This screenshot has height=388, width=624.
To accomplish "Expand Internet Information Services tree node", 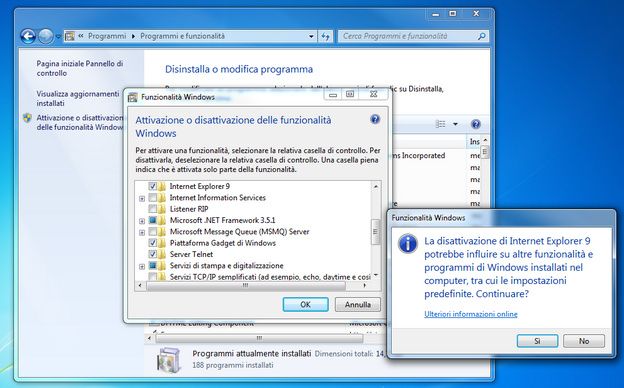I will coord(142,198).
